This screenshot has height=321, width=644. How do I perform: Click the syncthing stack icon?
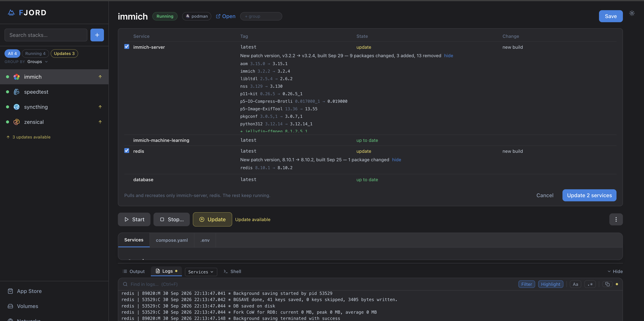click(17, 107)
